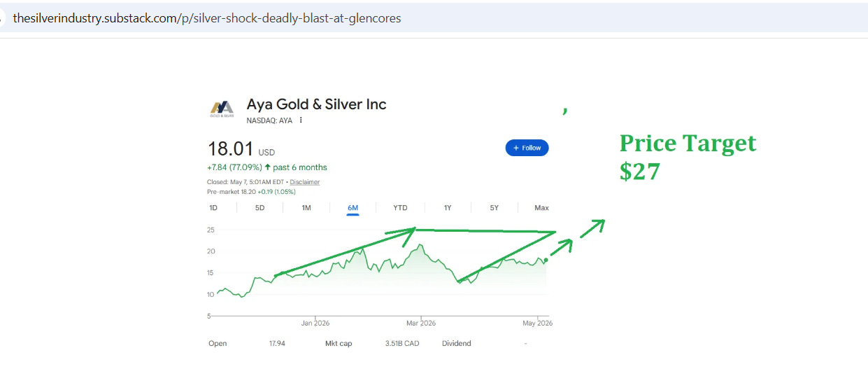Switch chart to YTD range

400,208
